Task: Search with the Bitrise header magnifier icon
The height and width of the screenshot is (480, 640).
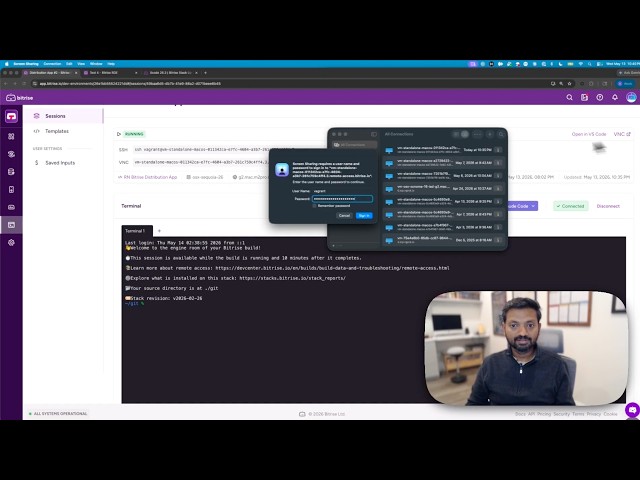Action: (569, 98)
